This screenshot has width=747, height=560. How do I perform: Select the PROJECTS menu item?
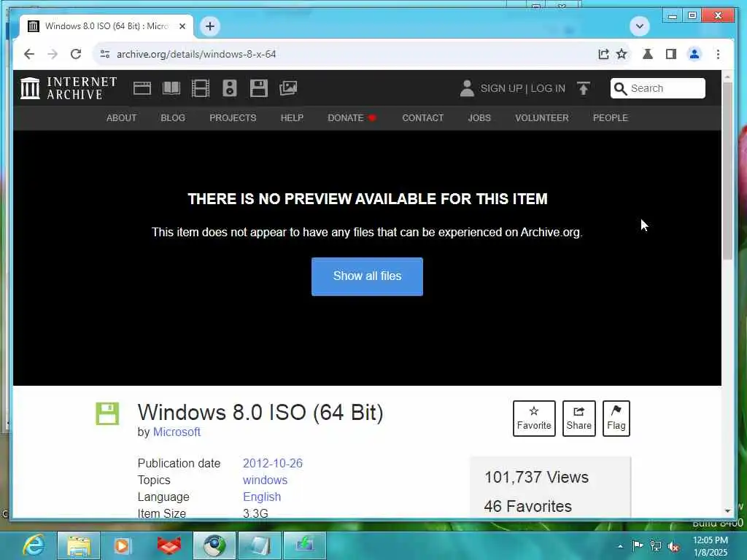tap(233, 117)
